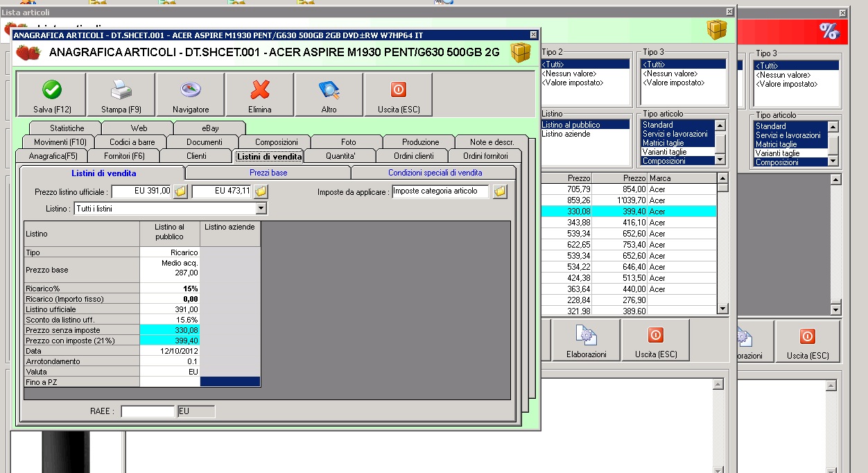
Task: Open the Foto tab
Action: point(349,142)
